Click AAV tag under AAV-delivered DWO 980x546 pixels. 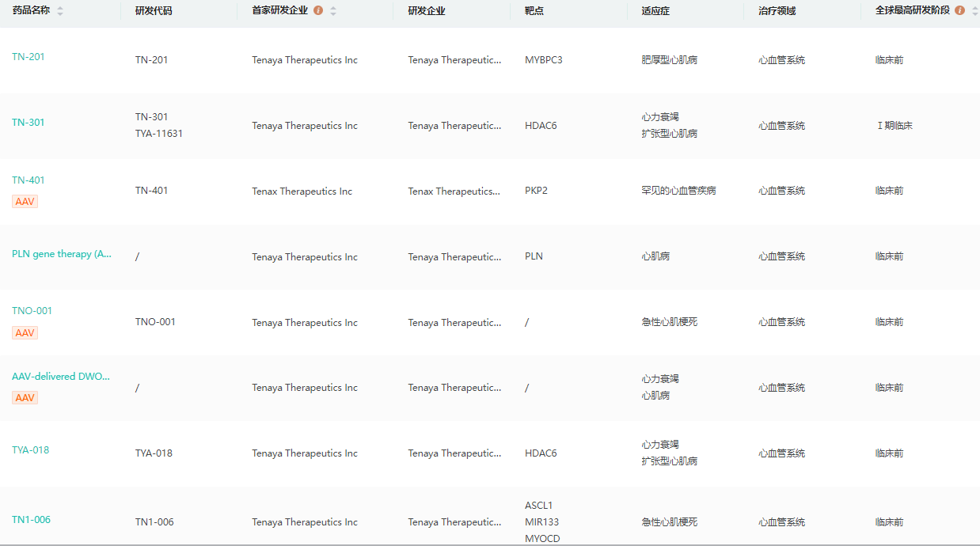(x=25, y=398)
